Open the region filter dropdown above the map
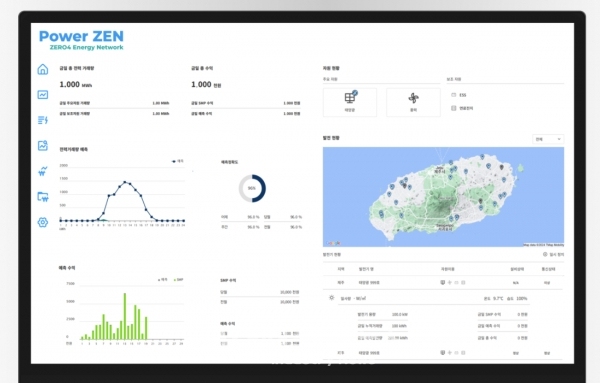Viewport: 600px width, 383px height. click(x=548, y=139)
